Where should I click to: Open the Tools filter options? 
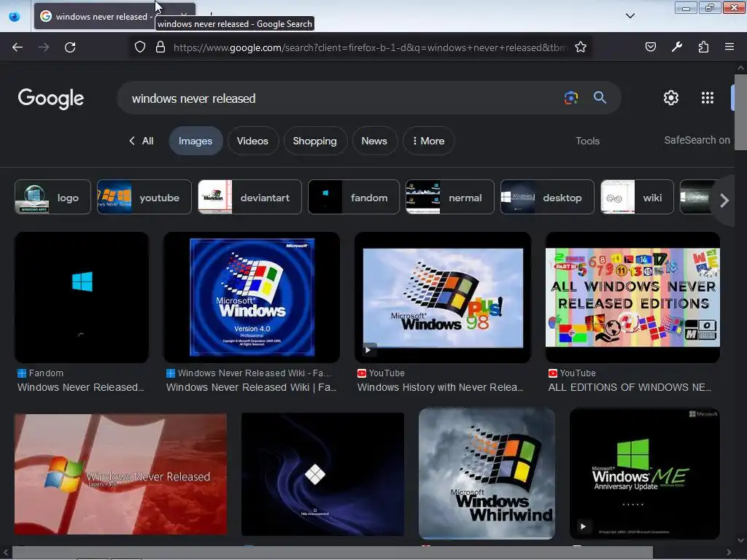[587, 141]
